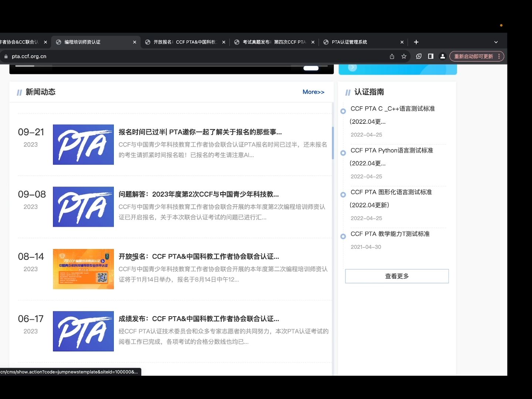The width and height of the screenshot is (532, 399).
Task: Click 认证指南 section heading
Action: coord(369,92)
